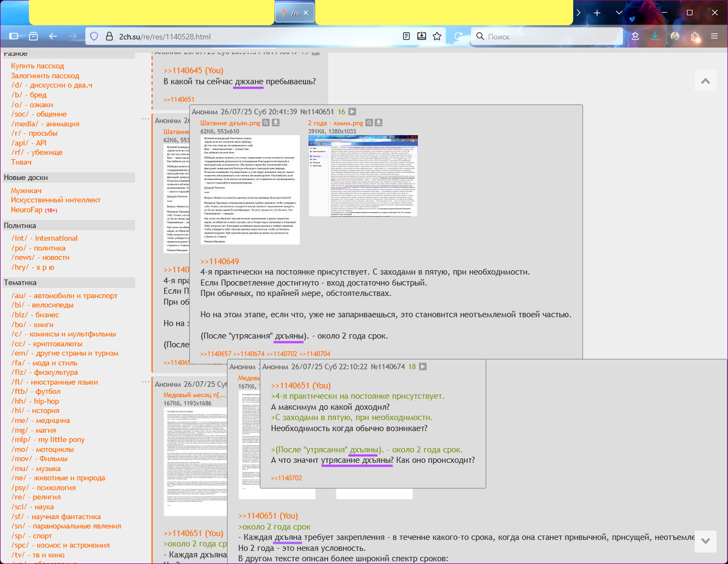Reload the current page
This screenshot has width=728, height=564.
pos(458,36)
